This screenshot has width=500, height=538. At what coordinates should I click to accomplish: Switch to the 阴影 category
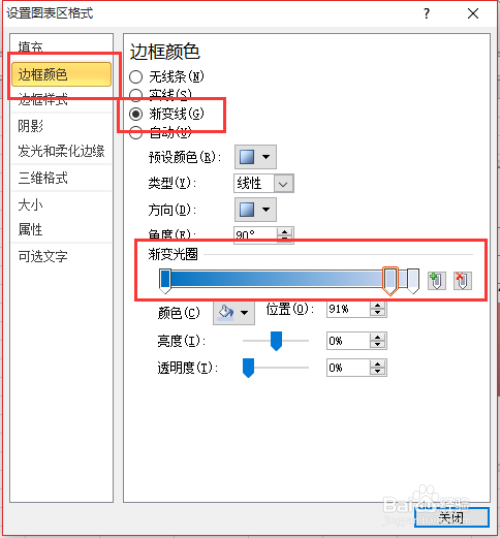coord(31,126)
